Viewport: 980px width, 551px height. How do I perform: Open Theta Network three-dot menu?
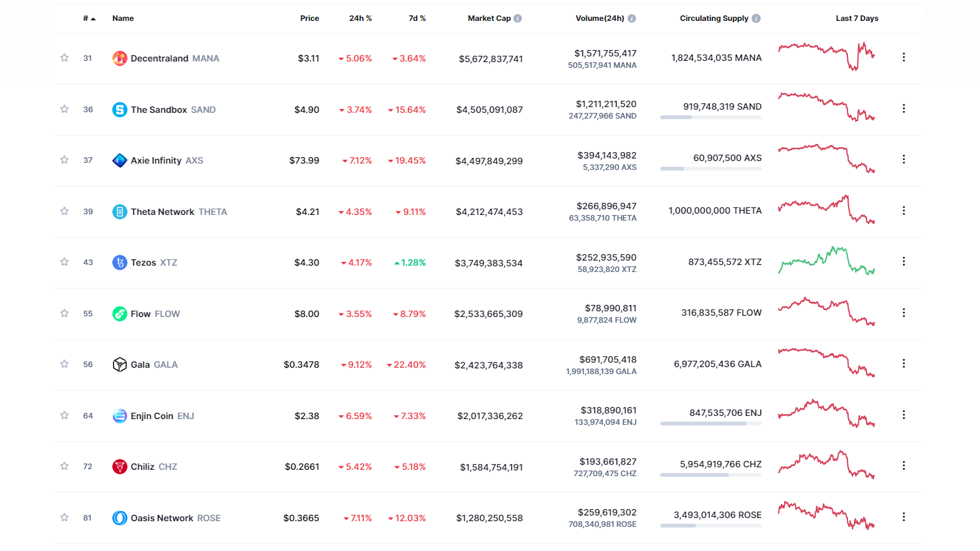904,211
